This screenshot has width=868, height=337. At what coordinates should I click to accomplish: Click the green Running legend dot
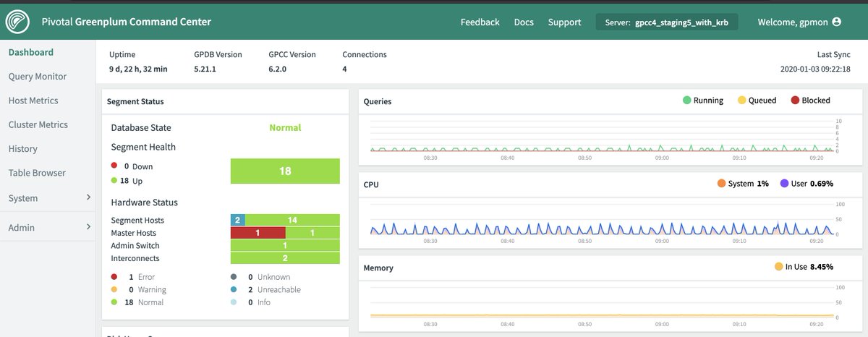(x=686, y=101)
